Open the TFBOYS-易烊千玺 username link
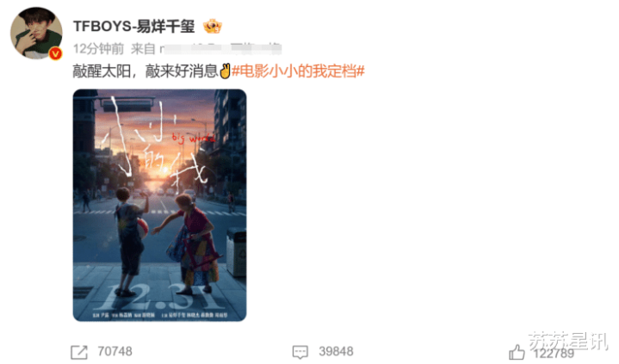 [x=133, y=27]
